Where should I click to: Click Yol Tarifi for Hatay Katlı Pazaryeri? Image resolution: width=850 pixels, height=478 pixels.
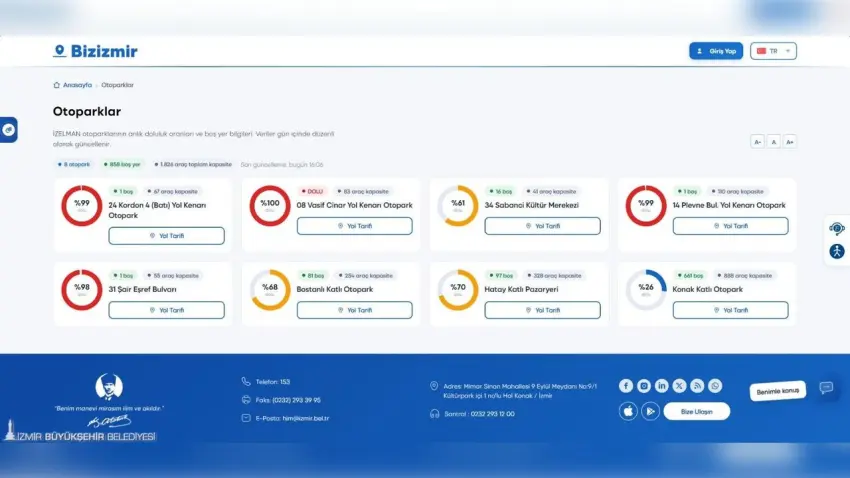[x=543, y=310]
